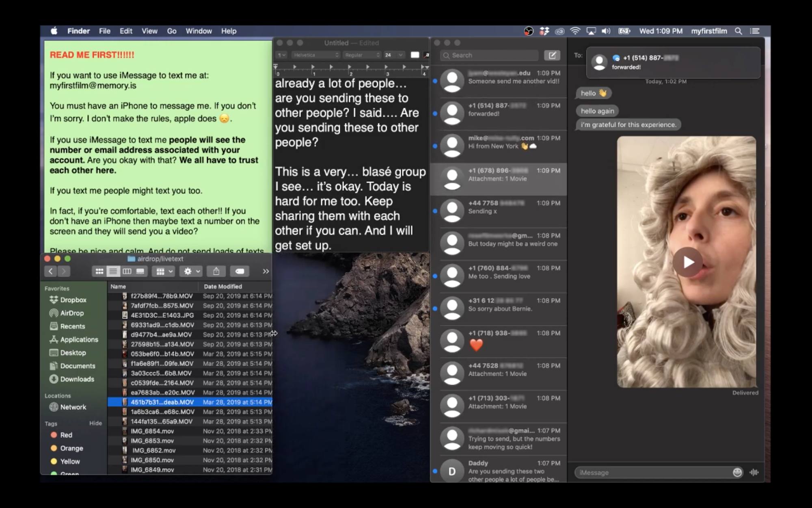This screenshot has height=508, width=812.
Task: Open Notification Center list icon
Action: (755, 31)
